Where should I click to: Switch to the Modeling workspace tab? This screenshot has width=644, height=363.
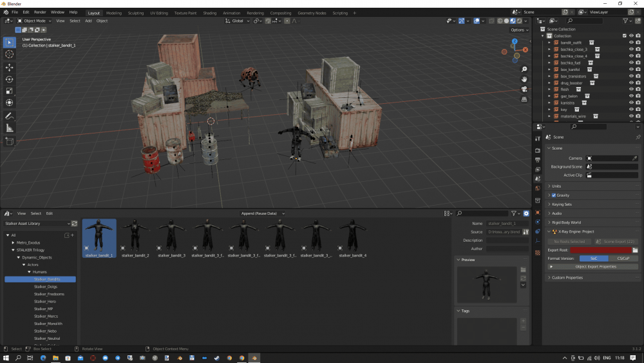tap(114, 13)
